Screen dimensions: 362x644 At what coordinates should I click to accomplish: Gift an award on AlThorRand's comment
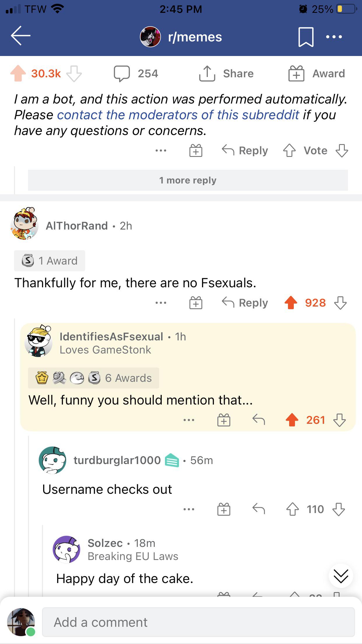click(x=196, y=303)
